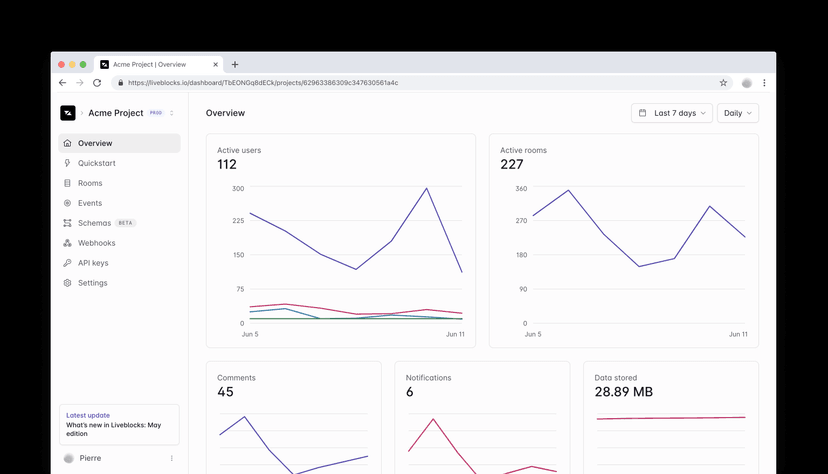The image size is (828, 474).
Task: Click the Active users value 112
Action: point(227,165)
